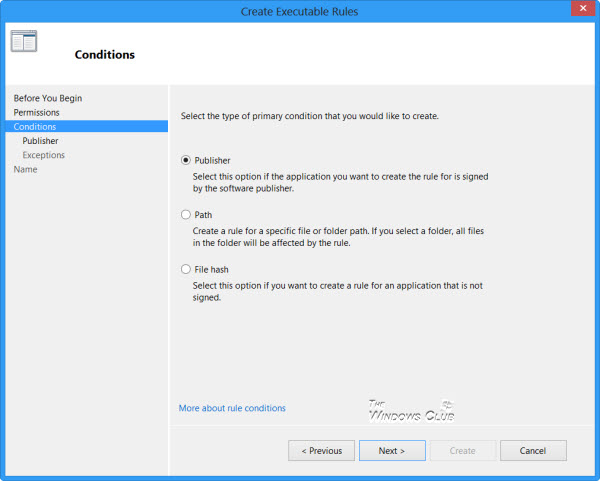Go back with the Previous button
This screenshot has width=600, height=481.
pos(321,450)
